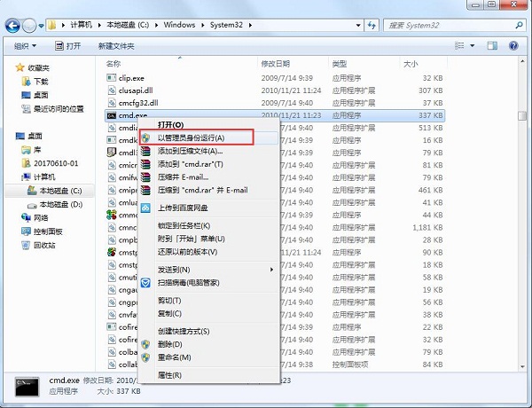Viewport: 532px width, 408px height.
Task: Select 下载 in navigation pane
Action: point(35,82)
